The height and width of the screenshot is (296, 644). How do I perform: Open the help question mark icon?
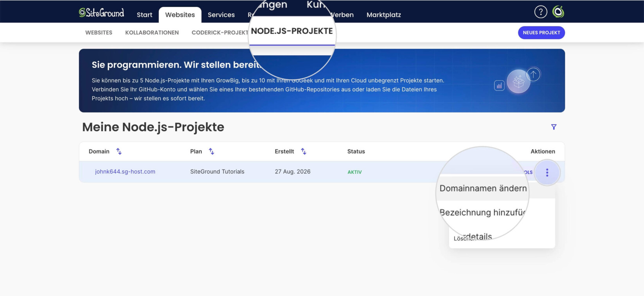[x=541, y=12]
